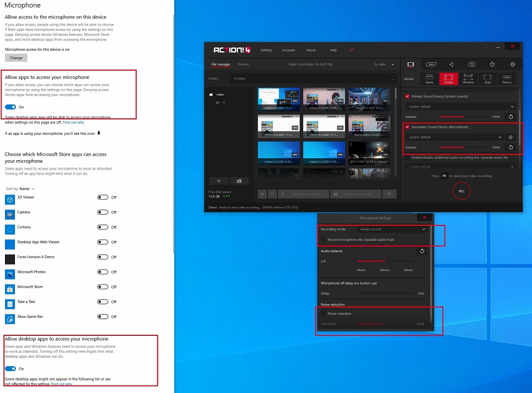Uncheck Primary Sound Device (System sounds)

(407, 97)
